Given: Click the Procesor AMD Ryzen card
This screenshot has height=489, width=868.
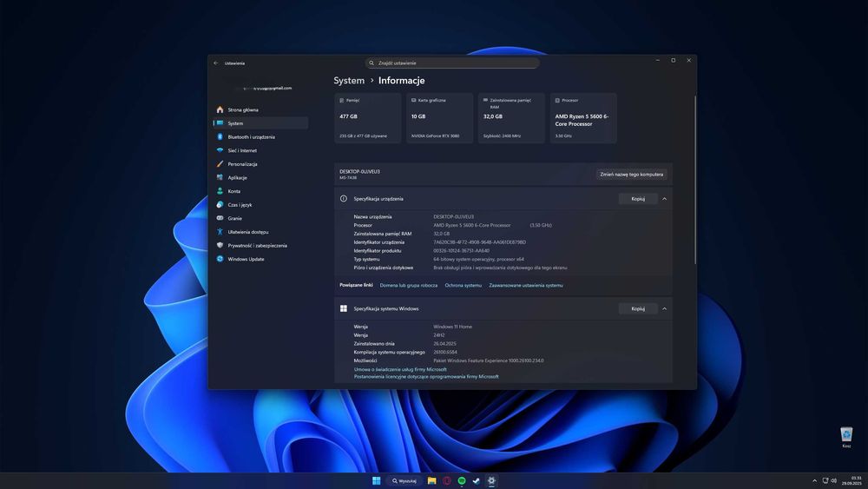Looking at the screenshot, I should tap(583, 118).
